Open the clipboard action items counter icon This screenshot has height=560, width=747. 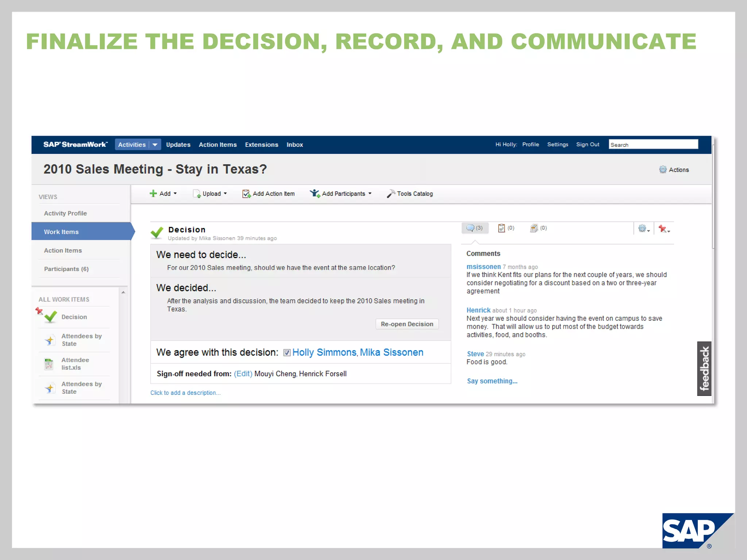click(x=502, y=228)
